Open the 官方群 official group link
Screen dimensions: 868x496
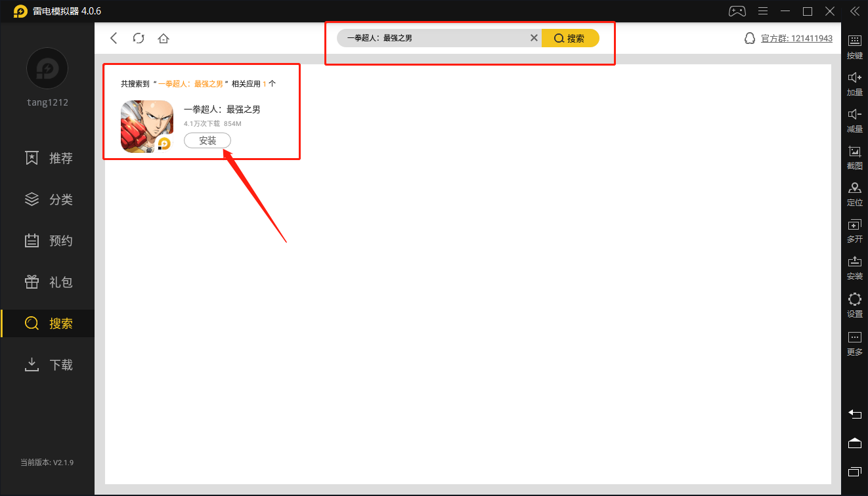coord(796,38)
